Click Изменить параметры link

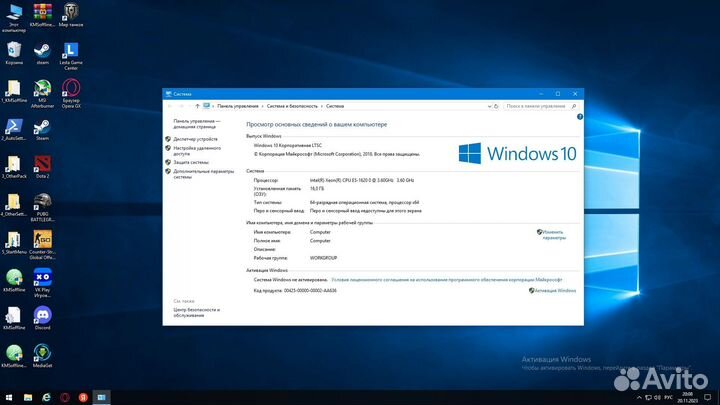(553, 235)
